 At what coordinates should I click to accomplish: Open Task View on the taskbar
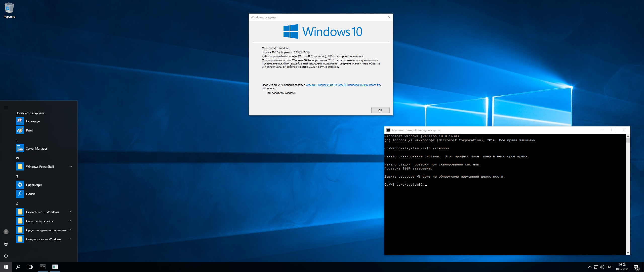[x=30, y=267]
